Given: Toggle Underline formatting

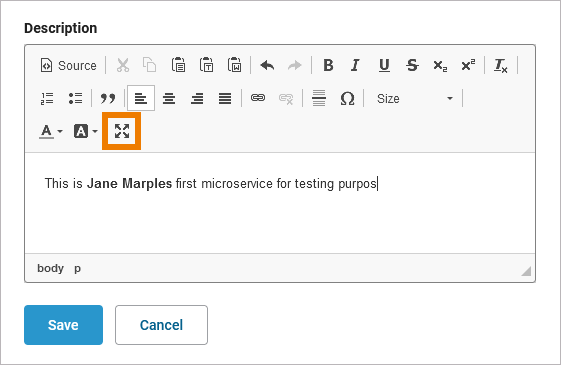Looking at the screenshot, I should [384, 65].
